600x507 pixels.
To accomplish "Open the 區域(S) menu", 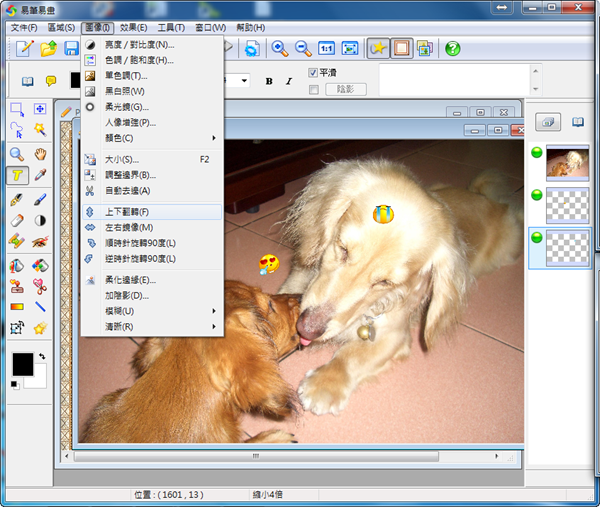I will tap(61, 28).
